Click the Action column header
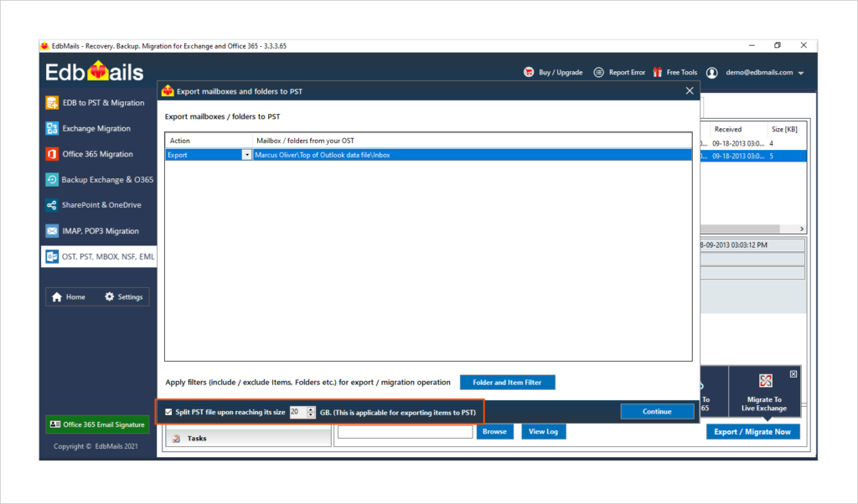 point(209,141)
